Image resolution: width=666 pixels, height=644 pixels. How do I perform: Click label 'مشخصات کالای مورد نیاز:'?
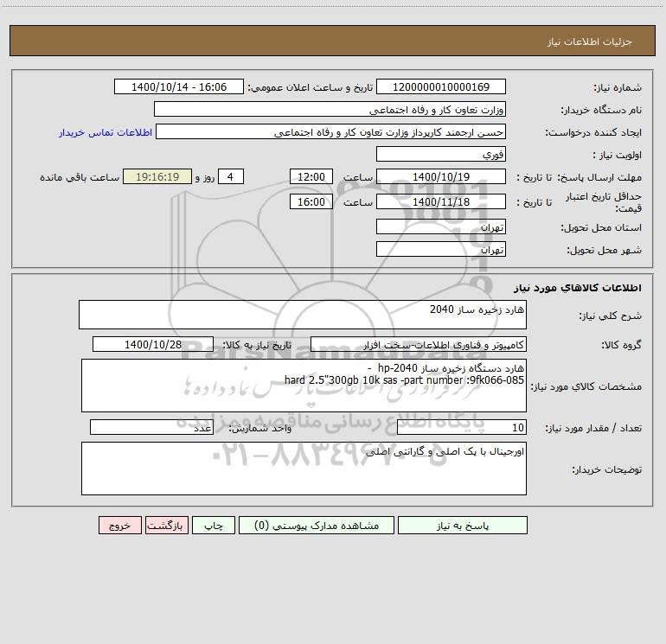tap(586, 386)
